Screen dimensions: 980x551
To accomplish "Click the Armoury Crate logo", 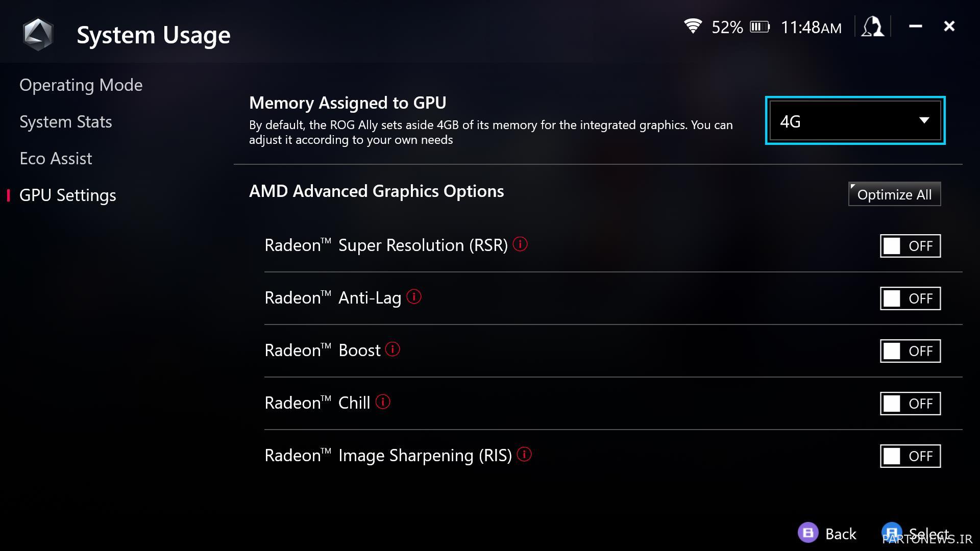I will pos(38,33).
